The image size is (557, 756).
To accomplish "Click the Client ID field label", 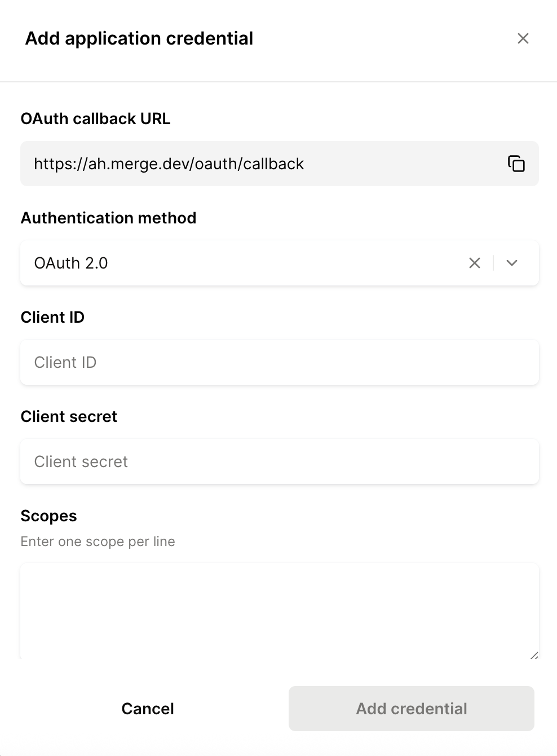I will [52, 317].
